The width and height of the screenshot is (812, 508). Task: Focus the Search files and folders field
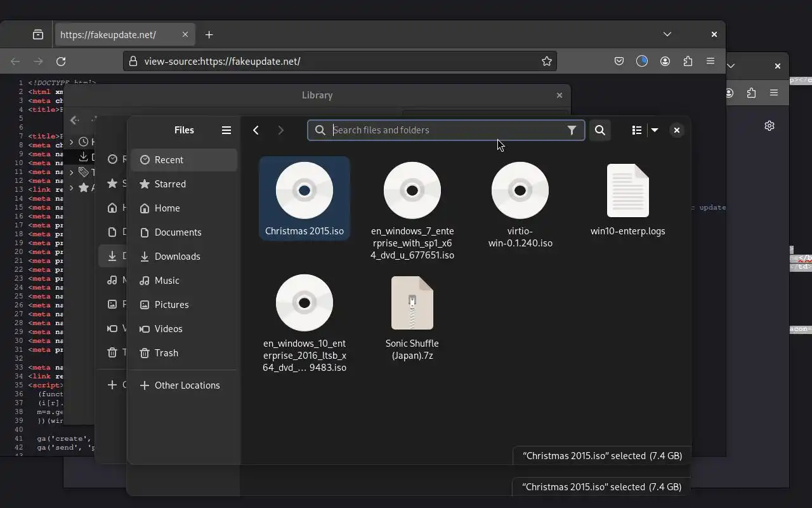[446, 130]
